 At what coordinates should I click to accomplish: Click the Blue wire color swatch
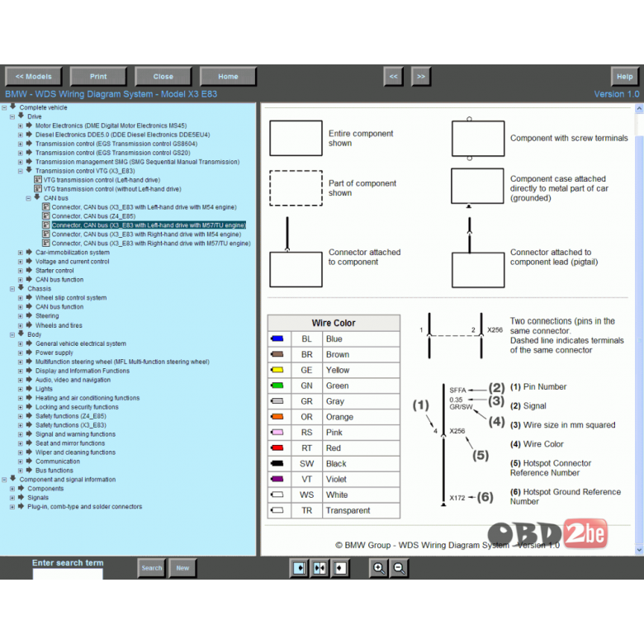(277, 339)
